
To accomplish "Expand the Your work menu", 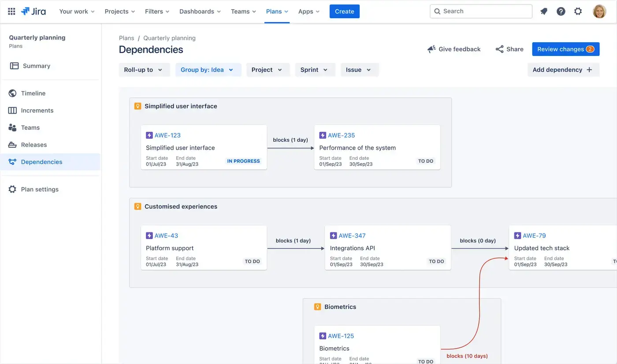I will click(x=77, y=11).
